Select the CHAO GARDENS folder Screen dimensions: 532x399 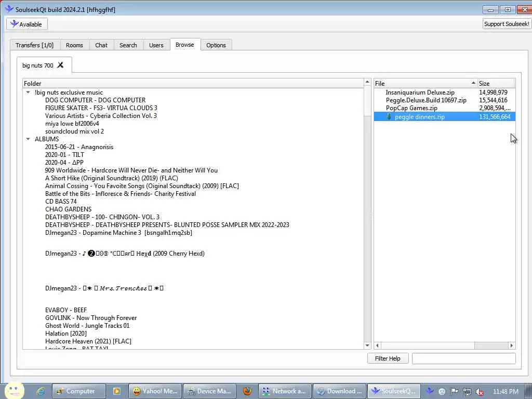coord(68,209)
